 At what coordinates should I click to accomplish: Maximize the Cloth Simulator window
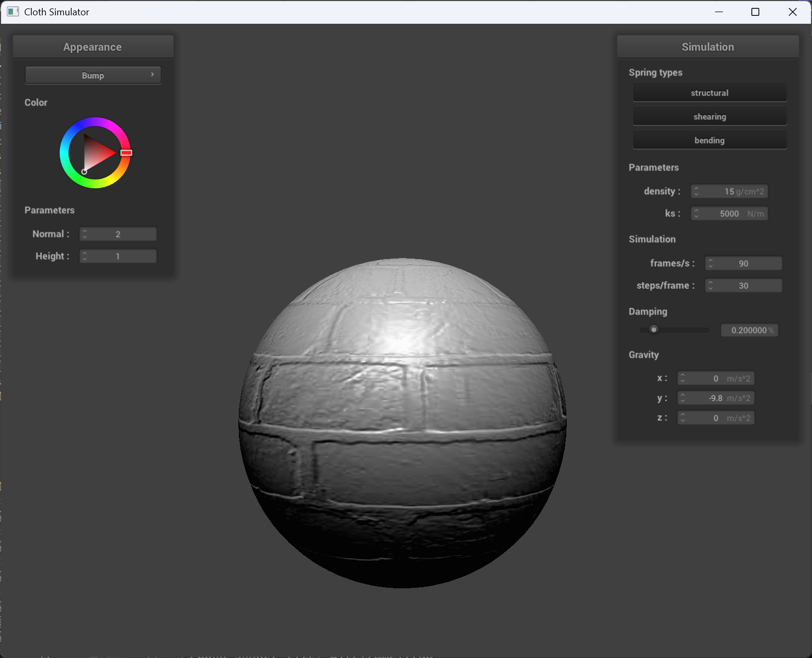click(x=755, y=12)
